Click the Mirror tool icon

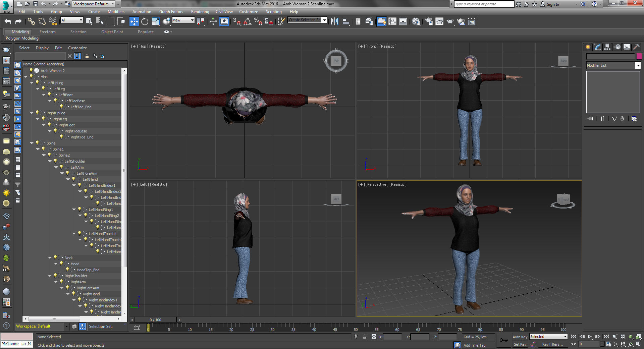(x=334, y=21)
